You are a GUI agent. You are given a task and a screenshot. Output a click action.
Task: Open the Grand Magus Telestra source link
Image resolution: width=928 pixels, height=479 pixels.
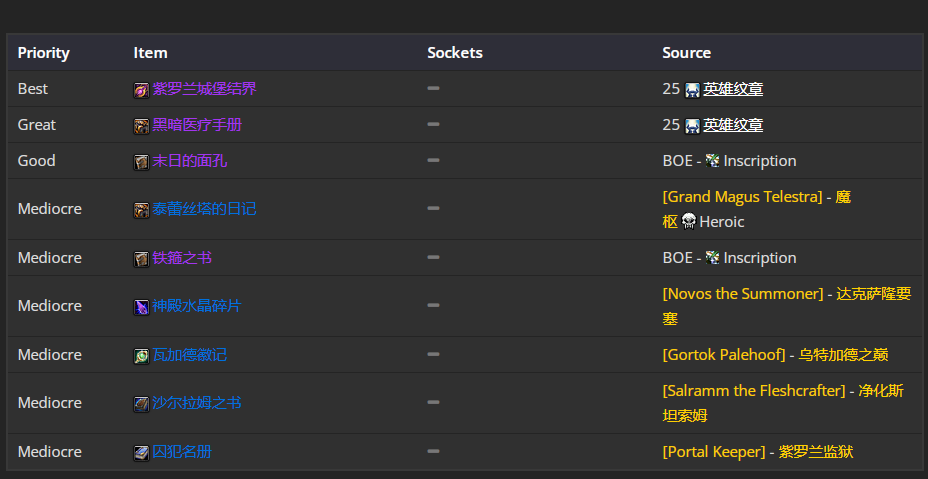[x=743, y=197]
